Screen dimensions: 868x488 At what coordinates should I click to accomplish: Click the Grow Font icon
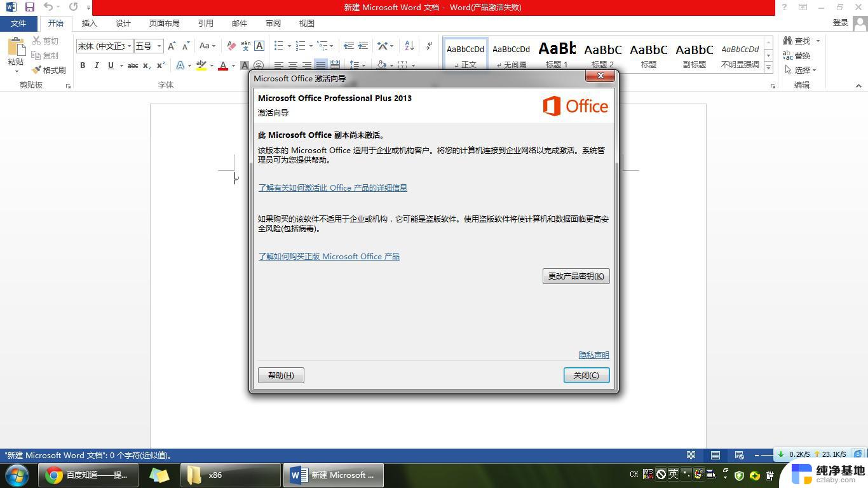172,46
